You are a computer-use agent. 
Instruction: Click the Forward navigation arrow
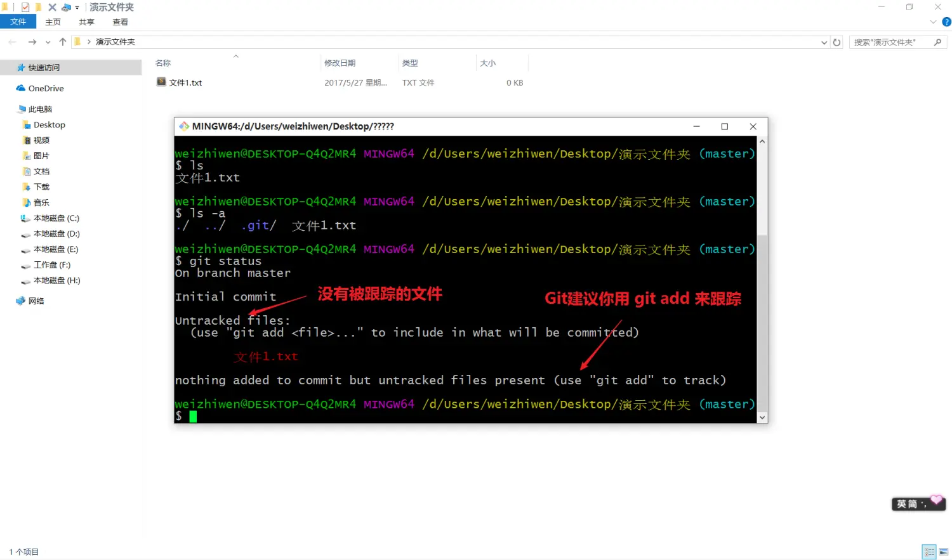tap(32, 42)
